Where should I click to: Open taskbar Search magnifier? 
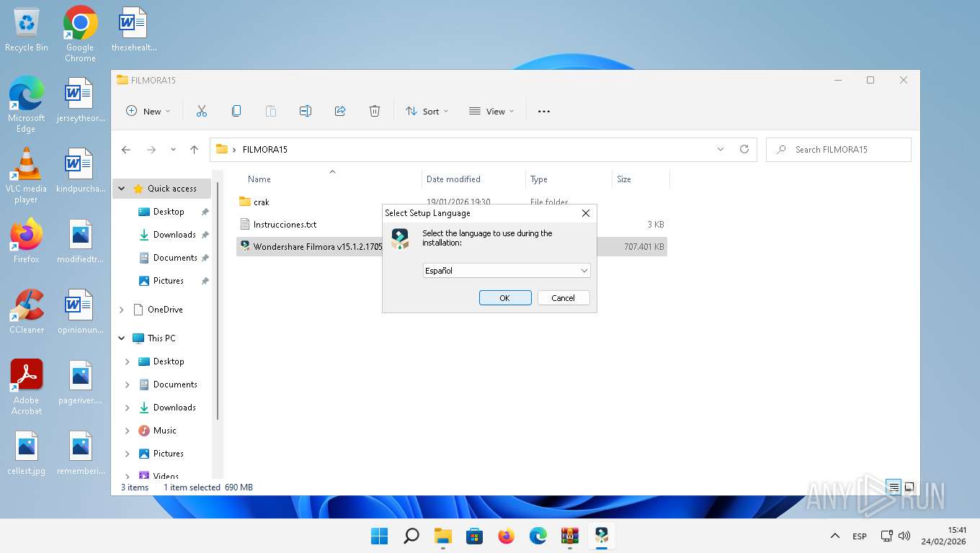click(411, 536)
